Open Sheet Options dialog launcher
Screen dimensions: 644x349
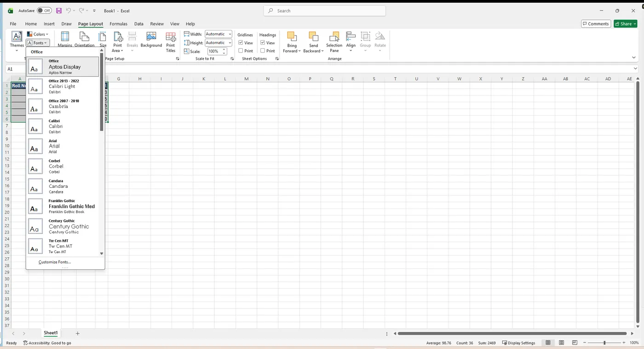pos(277,59)
